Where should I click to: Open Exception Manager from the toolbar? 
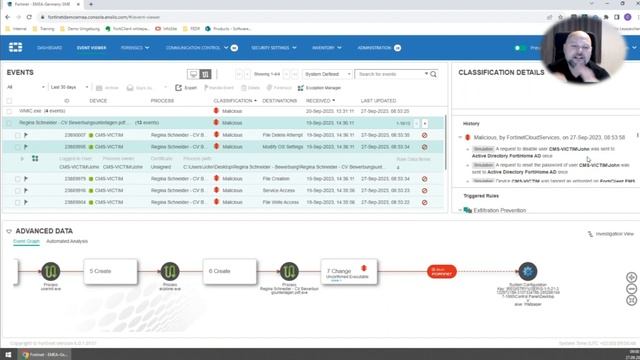(319, 88)
